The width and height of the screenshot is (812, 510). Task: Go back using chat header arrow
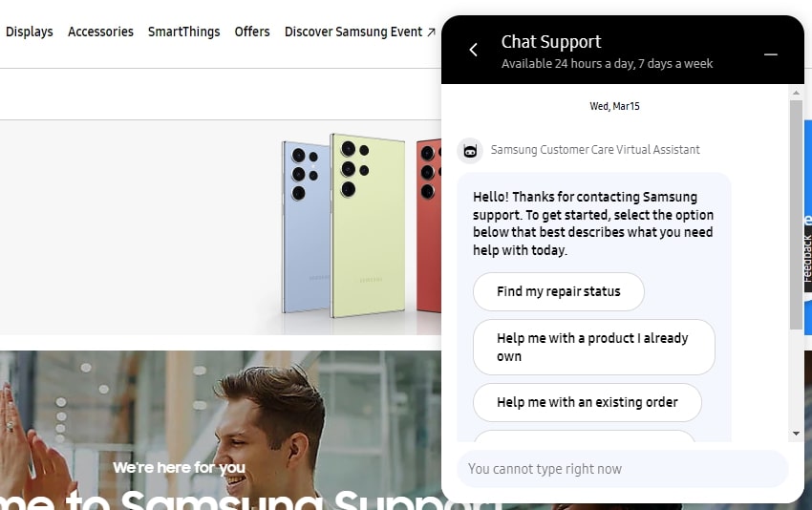click(x=473, y=50)
